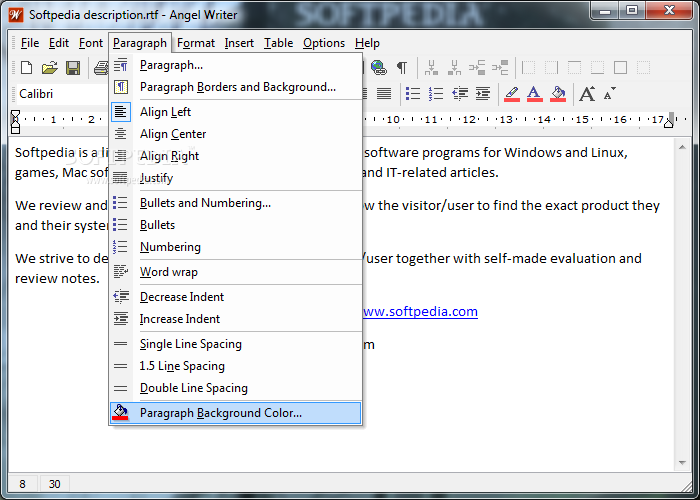Viewport: 700px width, 500px height.
Task: Open the Options menu
Action: point(324,43)
